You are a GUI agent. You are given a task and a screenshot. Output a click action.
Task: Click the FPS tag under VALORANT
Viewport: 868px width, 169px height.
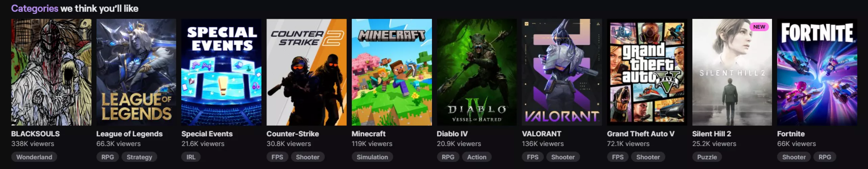(x=533, y=157)
